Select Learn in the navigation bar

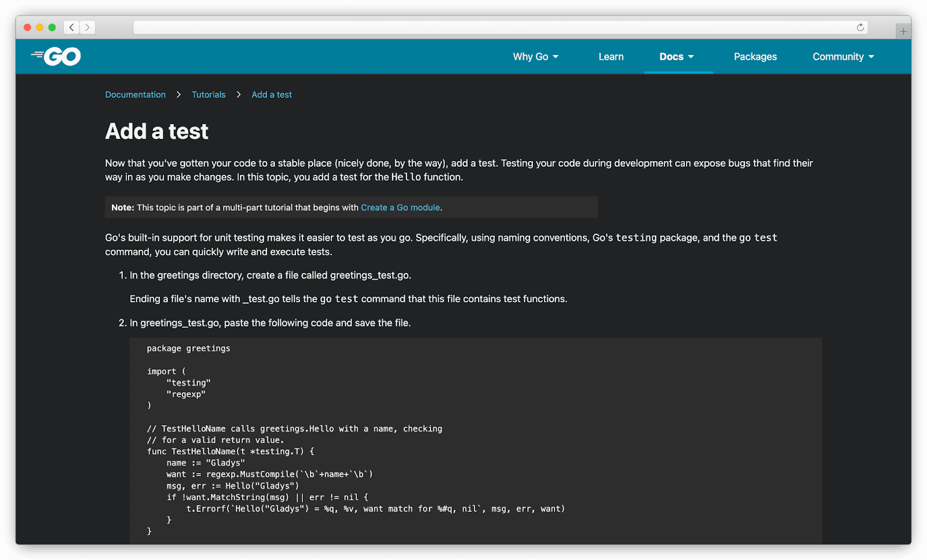click(x=611, y=56)
